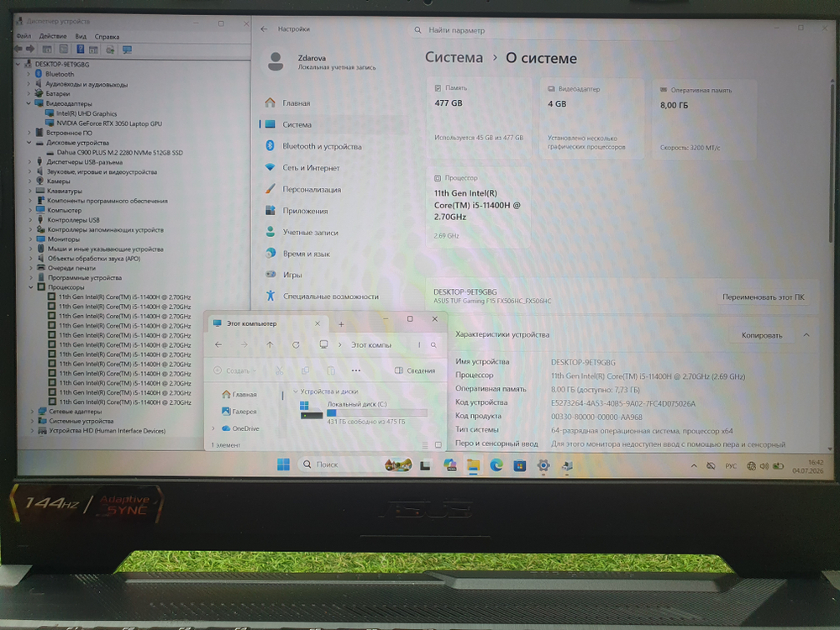The width and height of the screenshot is (840, 630).
Task: Open the Создать dropdown in File Explorer
Action: point(235,370)
